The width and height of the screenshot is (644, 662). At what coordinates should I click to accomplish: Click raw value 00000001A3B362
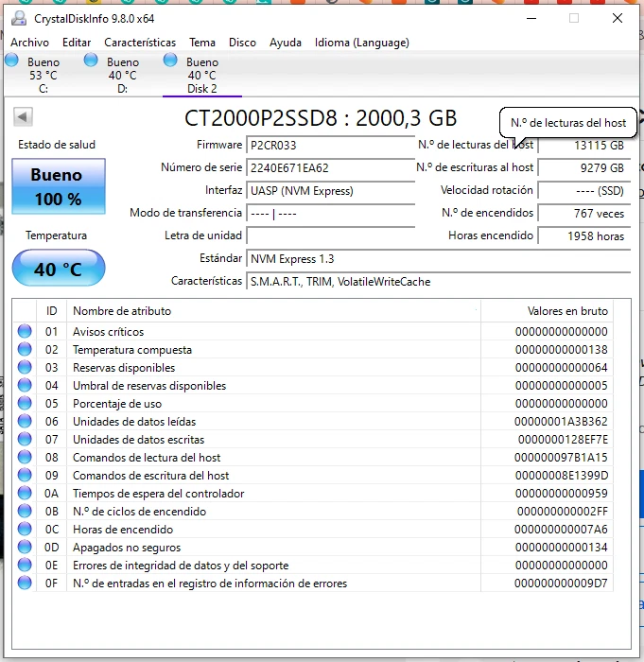click(561, 422)
